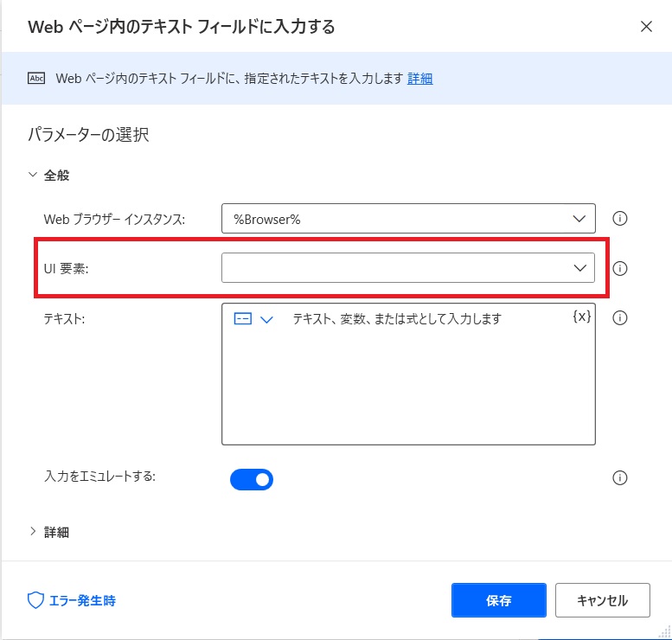Image resolution: width=672 pixels, height=640 pixels.
Task: Click the パラメーターの選択 heading
Action: (x=88, y=135)
